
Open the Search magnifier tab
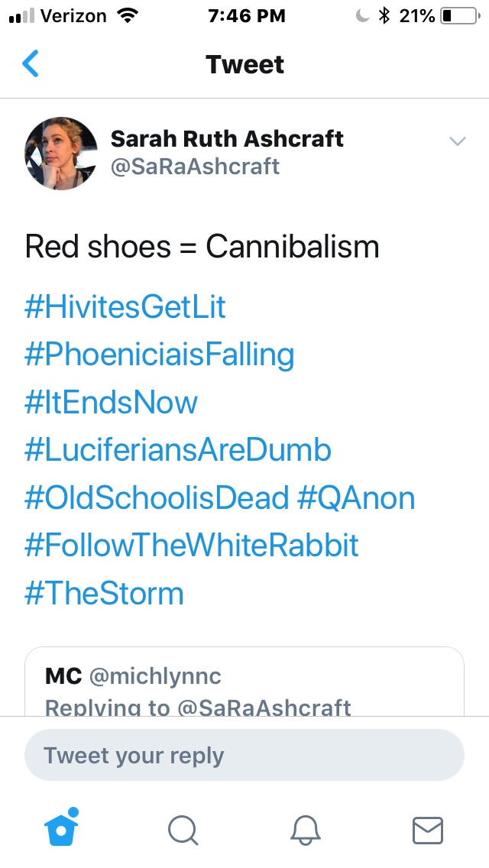coord(183,829)
